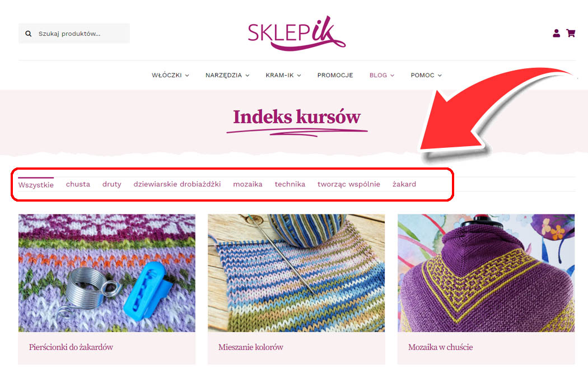Click the search magnifier icon
Screen dimensions: 588x392
[x=29, y=34]
